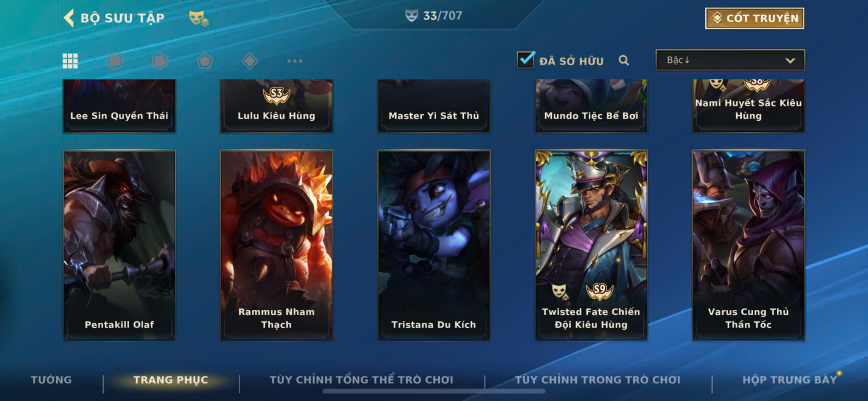
Task: Click the horizontal scrollbar at bottom
Action: point(434,391)
